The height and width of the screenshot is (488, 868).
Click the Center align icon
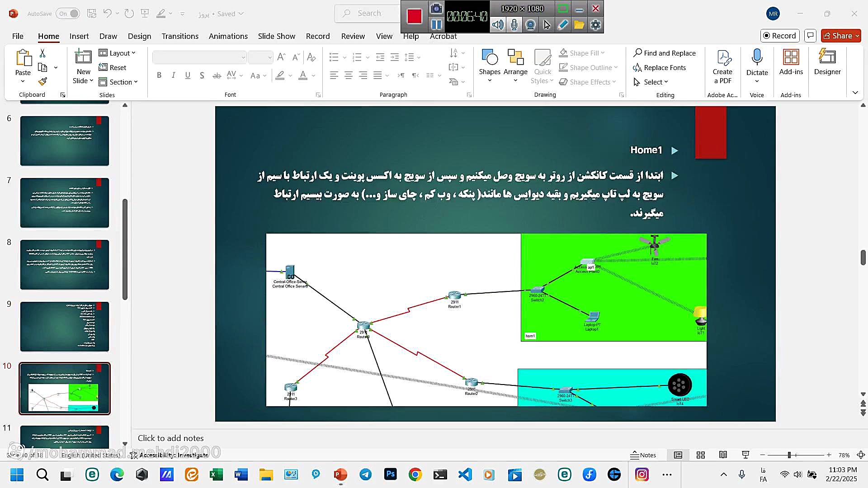(349, 75)
